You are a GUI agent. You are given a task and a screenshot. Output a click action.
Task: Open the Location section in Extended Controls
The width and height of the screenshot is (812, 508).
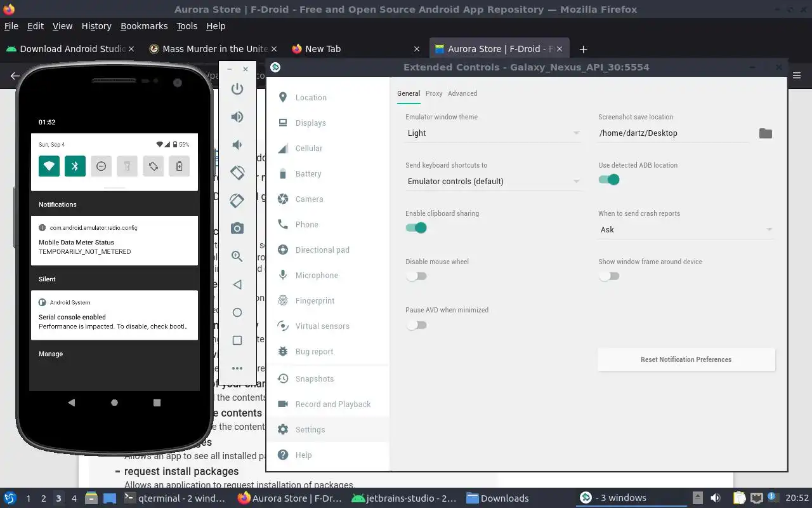(x=327, y=98)
